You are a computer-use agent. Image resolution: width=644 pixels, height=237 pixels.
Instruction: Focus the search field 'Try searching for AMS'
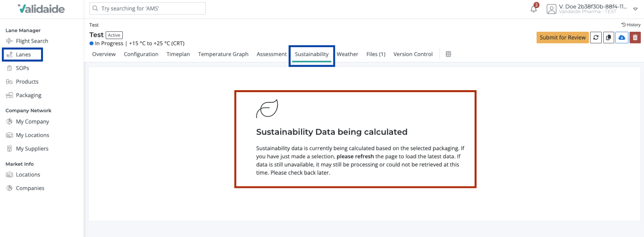click(x=147, y=8)
